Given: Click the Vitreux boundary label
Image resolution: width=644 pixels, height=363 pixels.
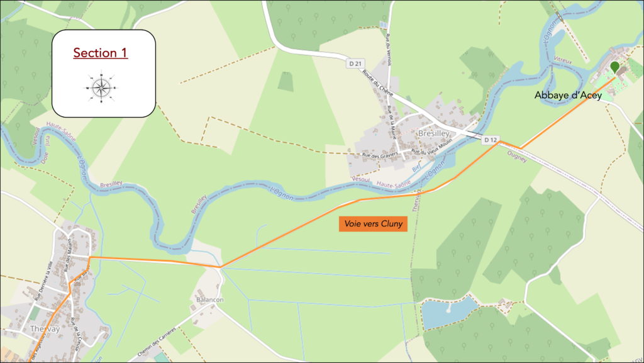Looking at the screenshot, I should pyautogui.click(x=563, y=60).
